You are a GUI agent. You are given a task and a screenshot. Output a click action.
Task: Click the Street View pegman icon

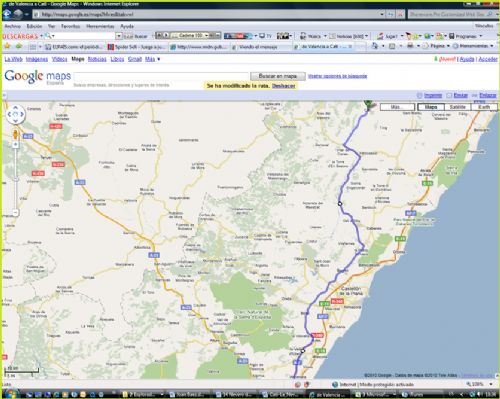pyautogui.click(x=15, y=135)
